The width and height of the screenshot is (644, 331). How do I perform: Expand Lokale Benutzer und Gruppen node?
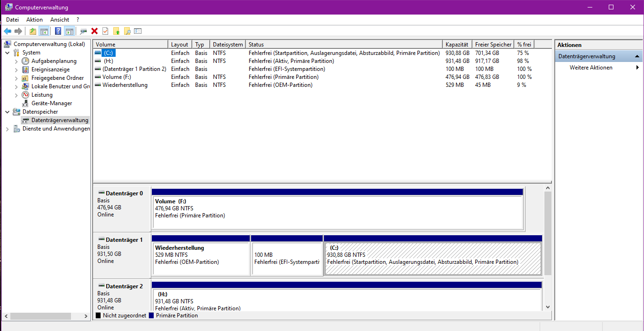click(16, 86)
